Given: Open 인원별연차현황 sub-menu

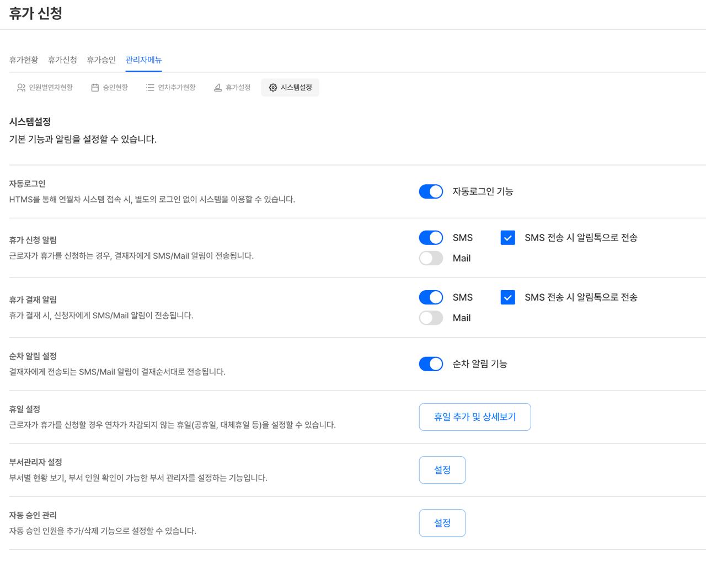Looking at the screenshot, I should pos(45,88).
